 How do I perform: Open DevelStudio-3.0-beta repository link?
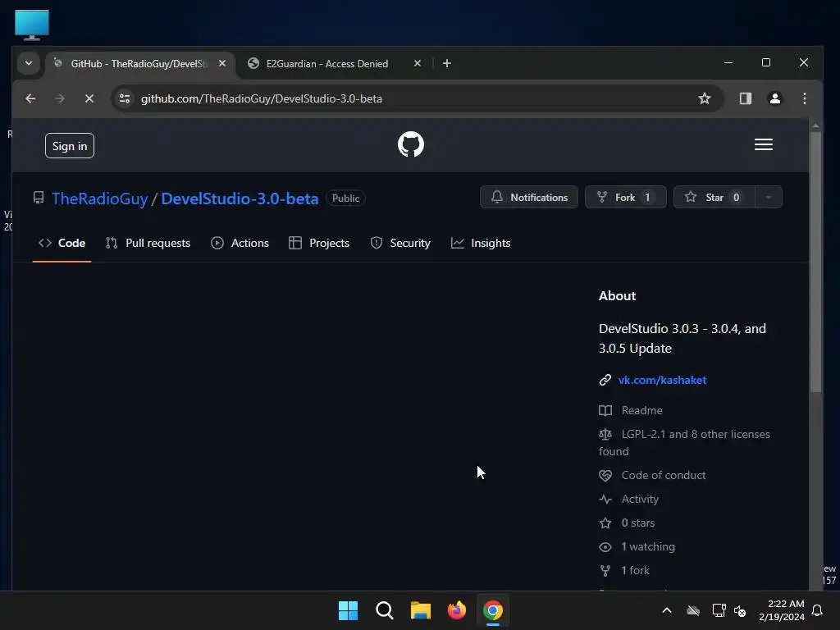(x=240, y=199)
